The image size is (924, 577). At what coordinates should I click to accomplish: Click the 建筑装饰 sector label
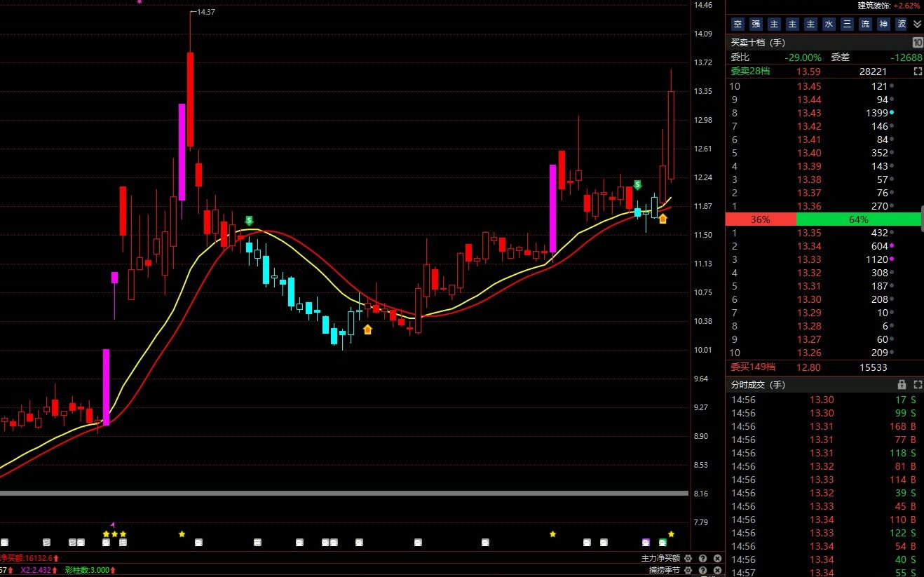874,5
